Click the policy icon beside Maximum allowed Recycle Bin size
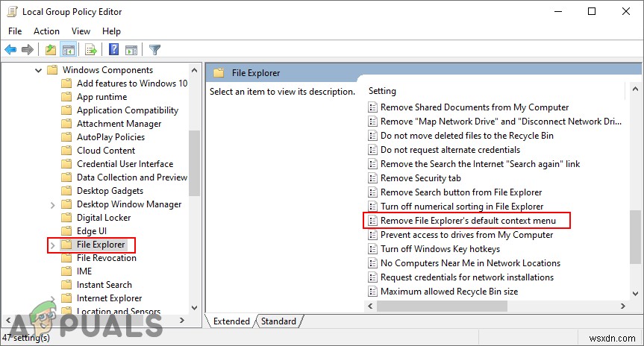The height and width of the screenshot is (346, 644). click(372, 292)
